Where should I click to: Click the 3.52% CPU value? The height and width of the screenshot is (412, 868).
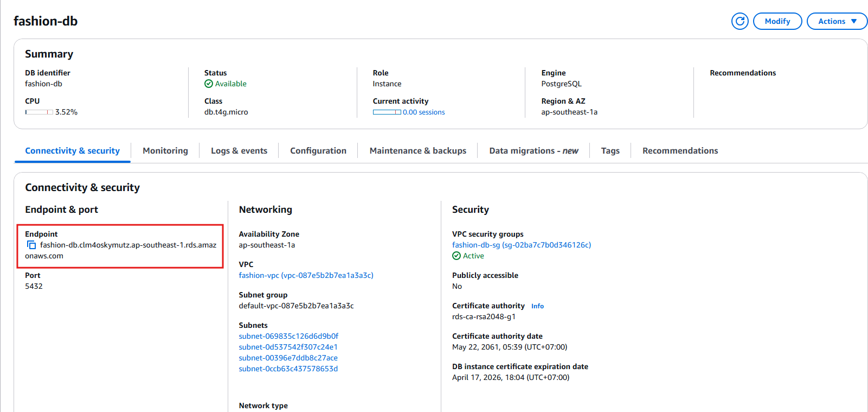(66, 112)
